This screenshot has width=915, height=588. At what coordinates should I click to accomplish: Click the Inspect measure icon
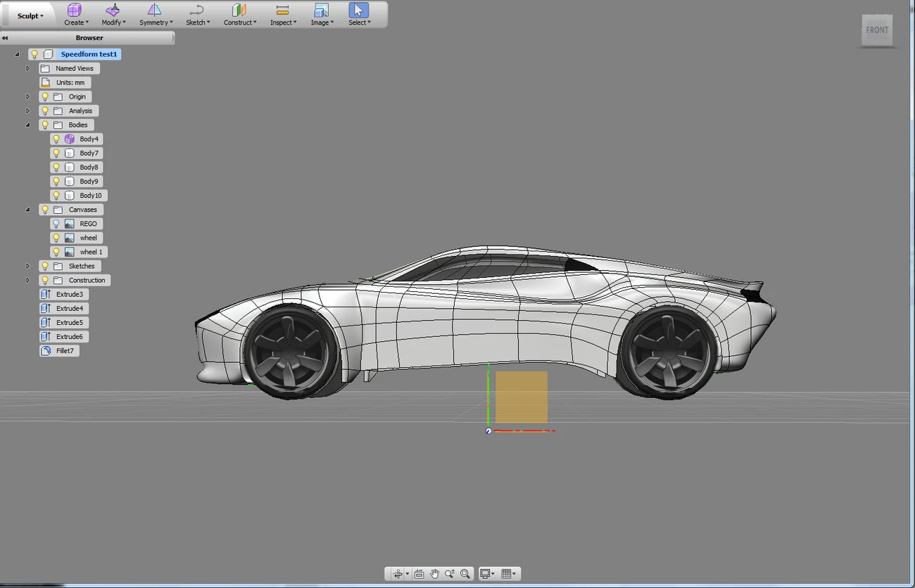282,12
